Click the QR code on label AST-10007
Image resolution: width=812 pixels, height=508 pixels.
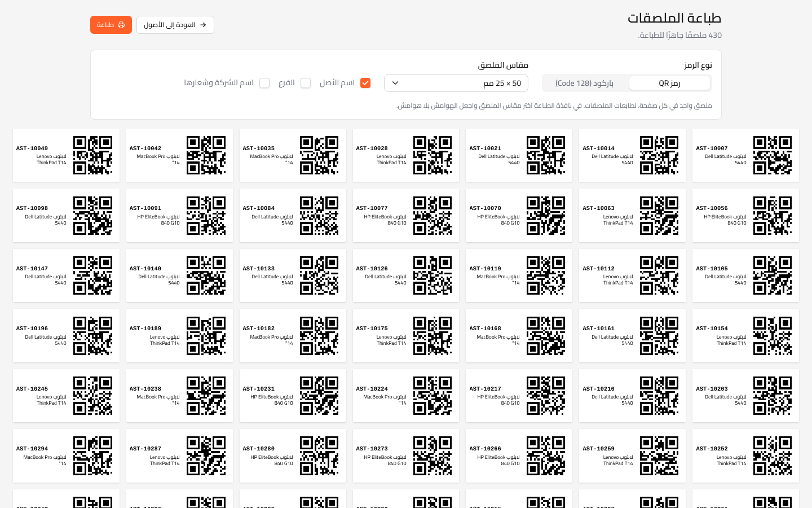tap(773, 155)
